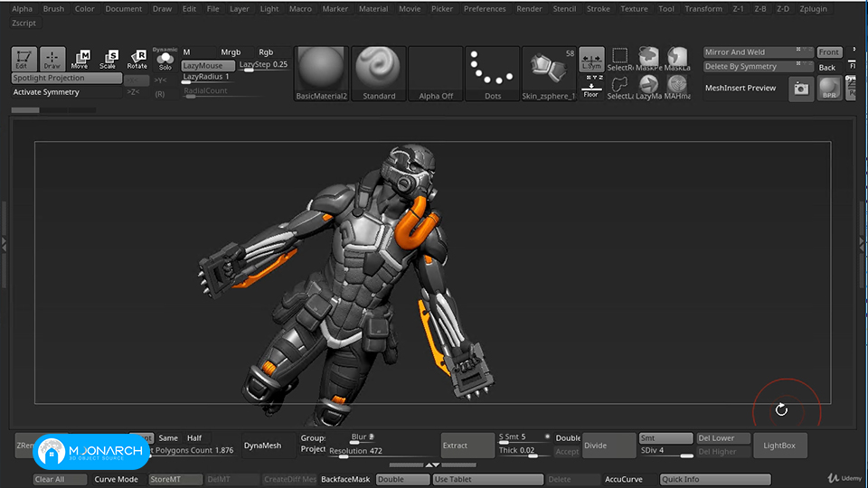Viewport: 868px width, 488px height.
Task: Adjust the SDiv 4 slider
Action: (x=666, y=451)
